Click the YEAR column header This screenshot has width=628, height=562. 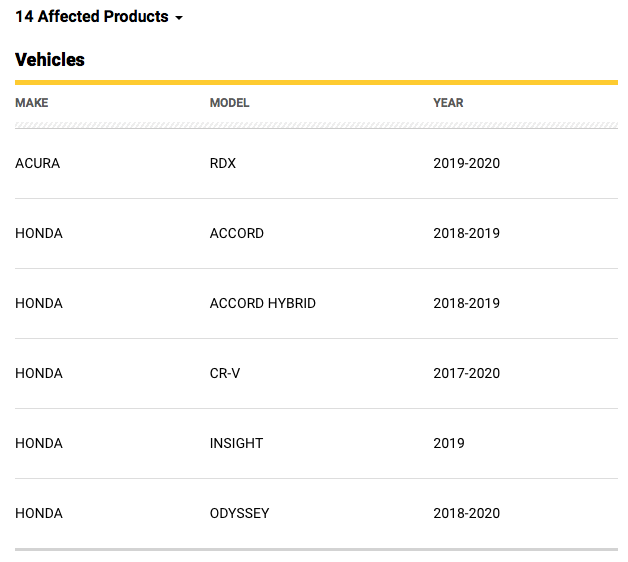pyautogui.click(x=448, y=103)
